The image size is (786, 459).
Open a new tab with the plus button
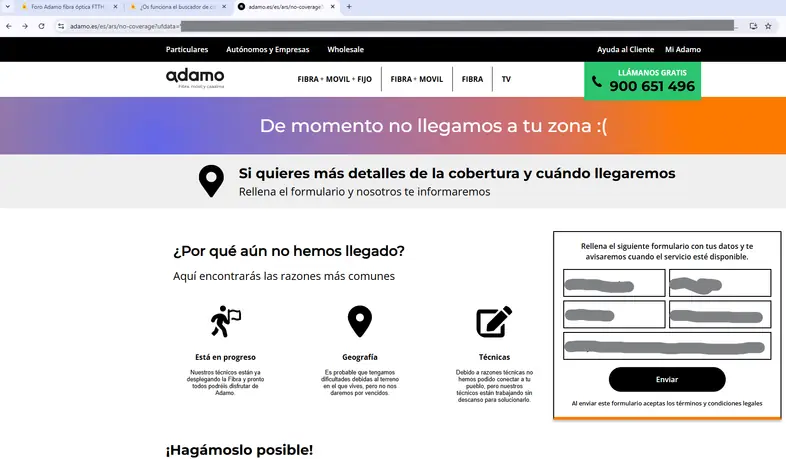click(349, 7)
